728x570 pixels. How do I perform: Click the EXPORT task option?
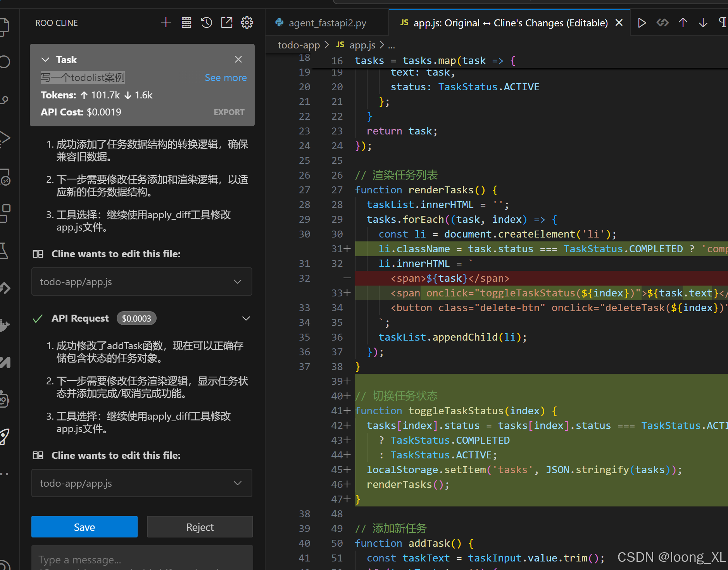[x=229, y=112]
